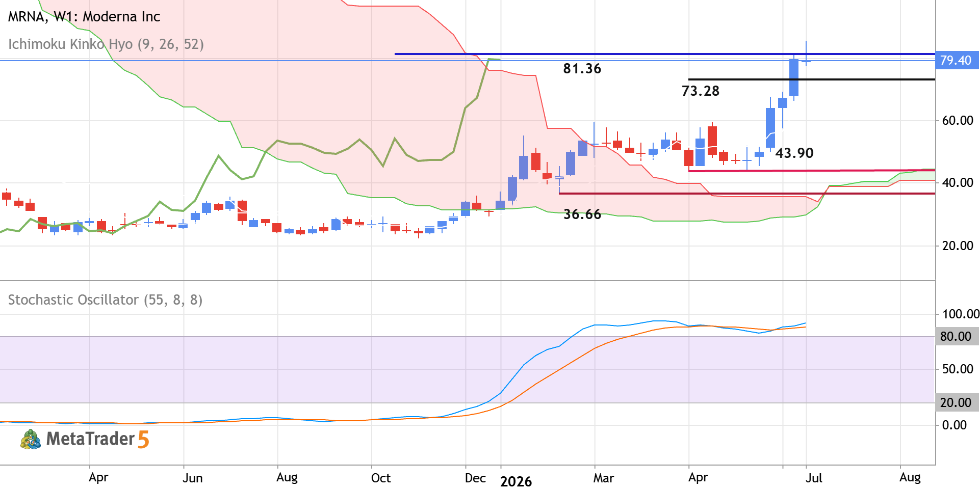Click the MRNA, W1: Moderna Inc title

84,17
